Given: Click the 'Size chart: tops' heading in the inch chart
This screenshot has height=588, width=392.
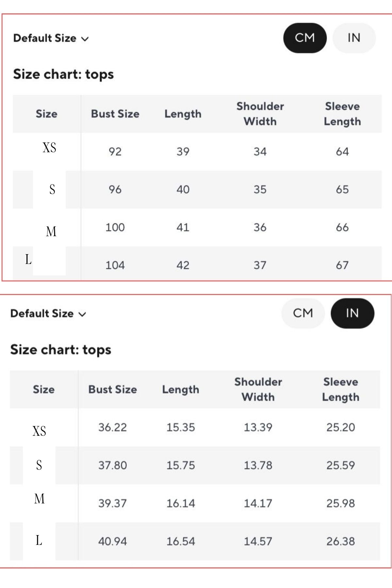Looking at the screenshot, I should coord(61,350).
